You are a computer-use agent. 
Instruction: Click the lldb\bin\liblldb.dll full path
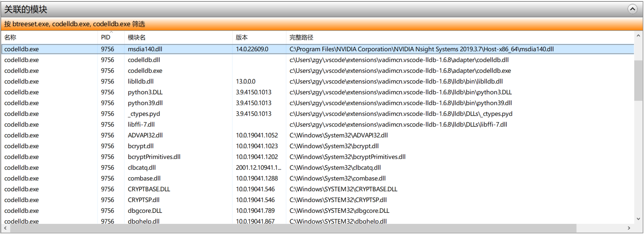point(396,81)
